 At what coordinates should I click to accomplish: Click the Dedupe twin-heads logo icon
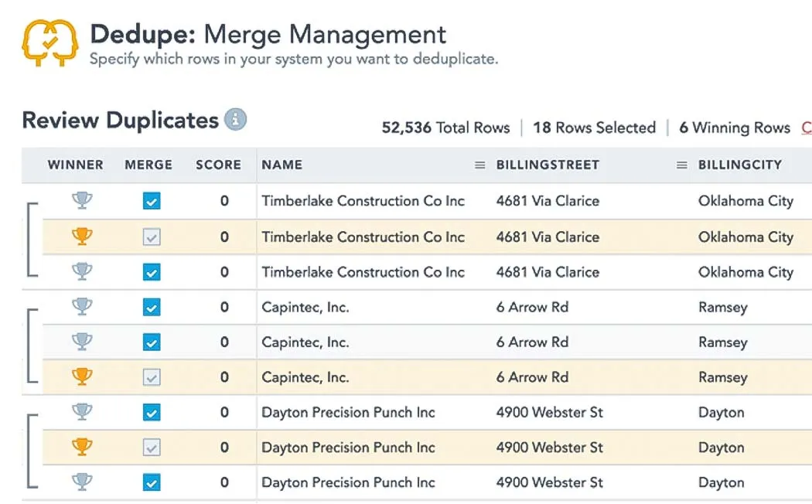pyautogui.click(x=50, y=43)
